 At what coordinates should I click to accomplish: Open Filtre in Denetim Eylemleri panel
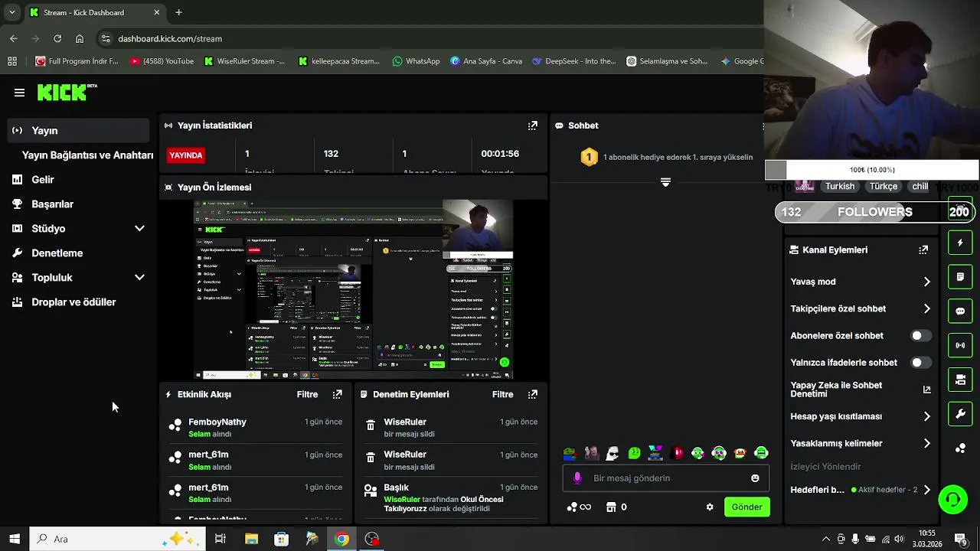click(502, 394)
